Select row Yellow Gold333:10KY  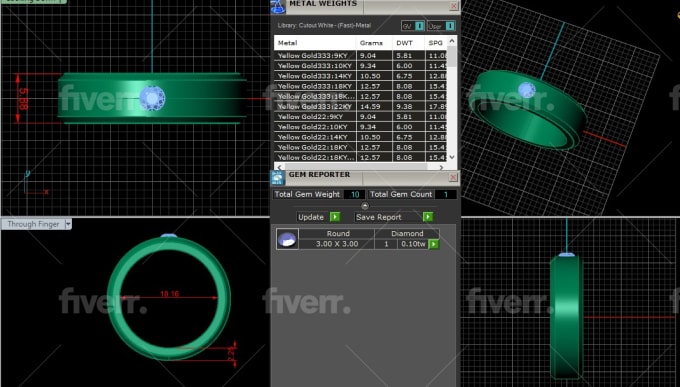pyautogui.click(x=361, y=66)
